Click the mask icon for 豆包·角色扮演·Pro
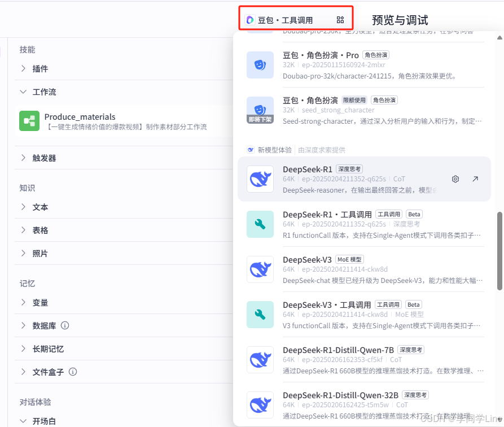504x427 pixels. point(260,65)
